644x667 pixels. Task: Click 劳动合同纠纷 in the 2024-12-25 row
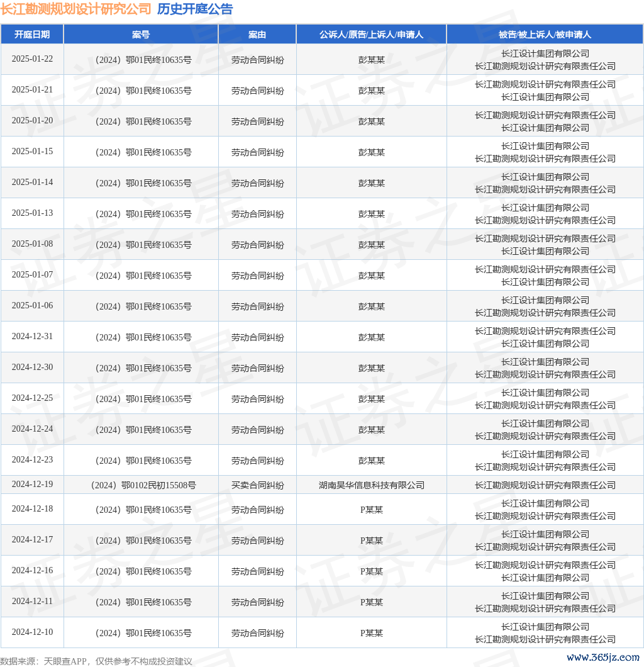[x=257, y=399]
